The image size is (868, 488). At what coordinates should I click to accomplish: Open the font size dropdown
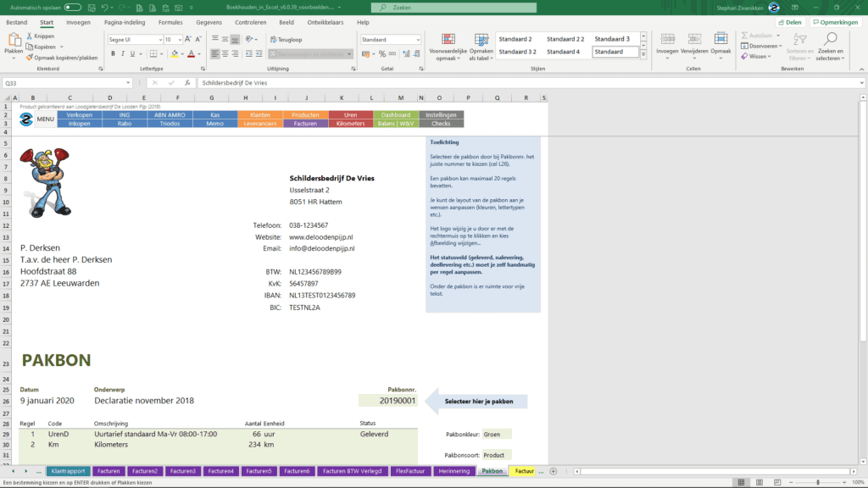tap(180, 40)
